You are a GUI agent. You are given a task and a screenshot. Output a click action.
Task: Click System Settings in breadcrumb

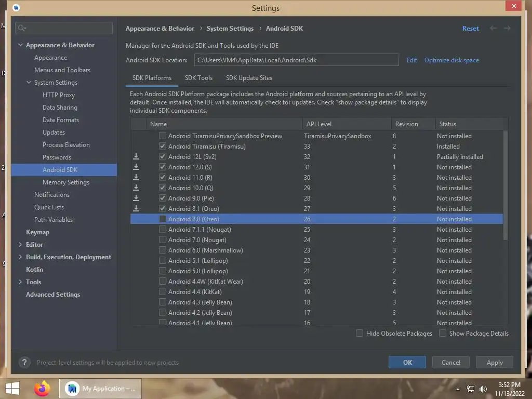pyautogui.click(x=230, y=29)
